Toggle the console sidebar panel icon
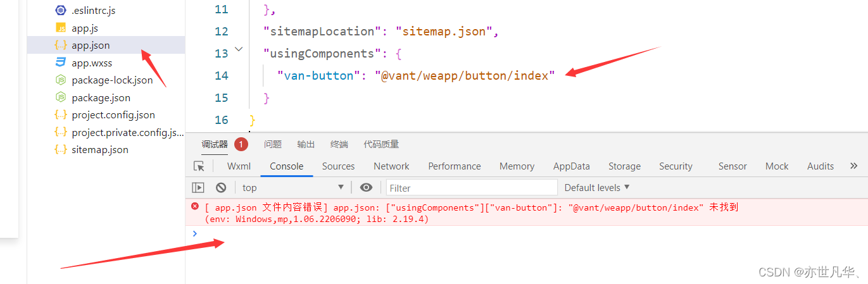This screenshot has height=284, width=868. click(198, 187)
